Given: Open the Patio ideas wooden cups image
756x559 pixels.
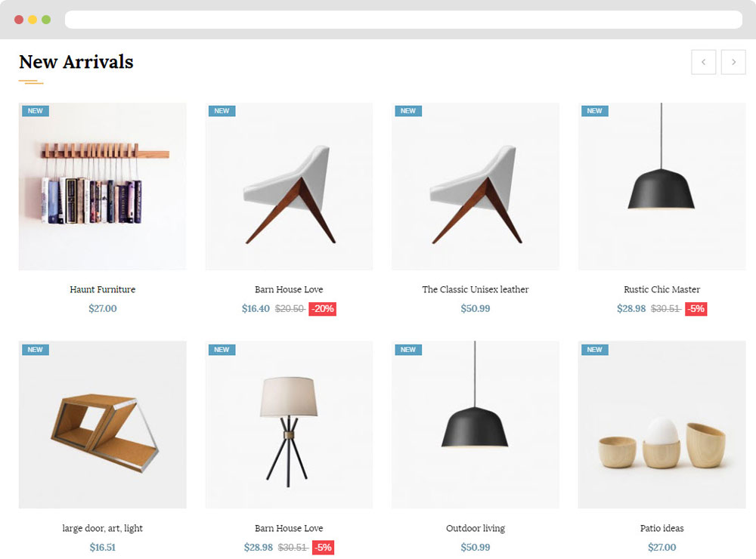Looking at the screenshot, I should point(661,425).
